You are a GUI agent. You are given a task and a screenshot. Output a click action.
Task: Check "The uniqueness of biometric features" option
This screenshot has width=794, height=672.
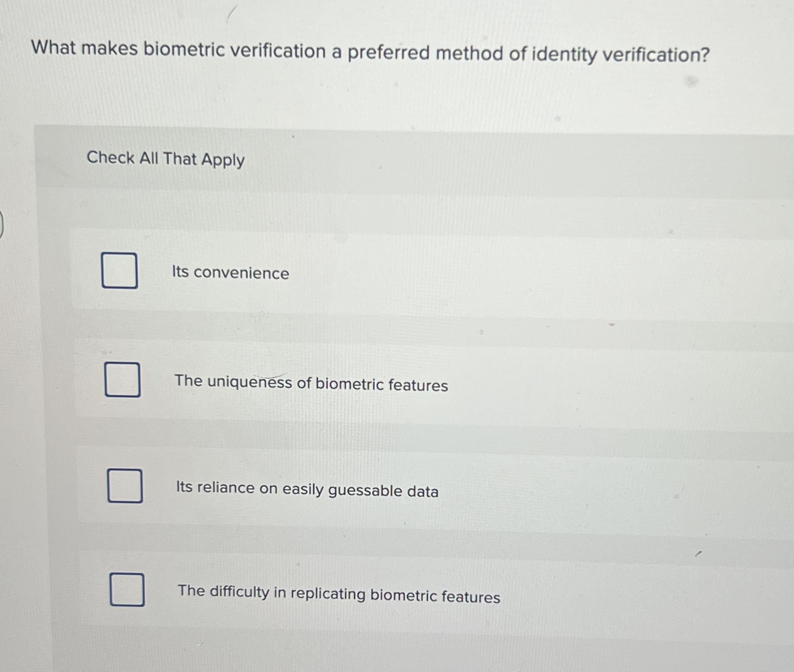pyautogui.click(x=123, y=380)
